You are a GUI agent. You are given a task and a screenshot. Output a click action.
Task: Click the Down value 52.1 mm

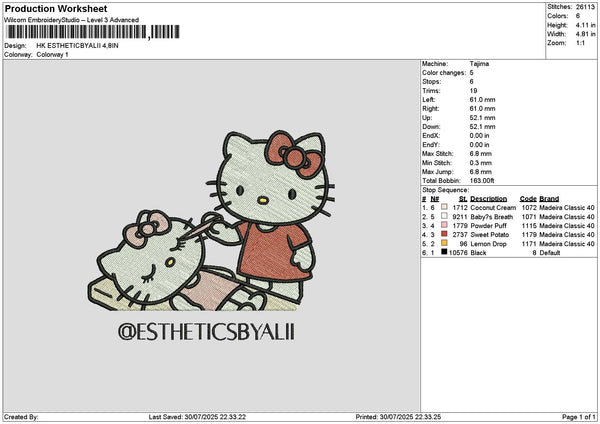tap(482, 127)
